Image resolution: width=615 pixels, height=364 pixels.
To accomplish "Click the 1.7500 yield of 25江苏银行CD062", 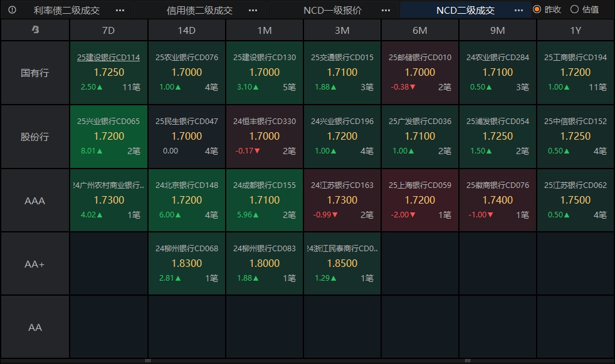I will click(576, 200).
